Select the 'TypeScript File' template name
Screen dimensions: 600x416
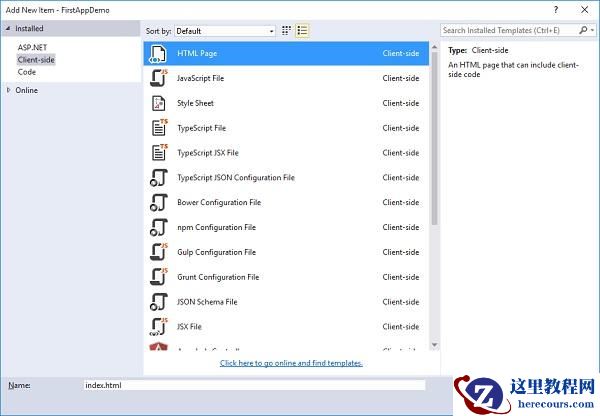[201, 128]
